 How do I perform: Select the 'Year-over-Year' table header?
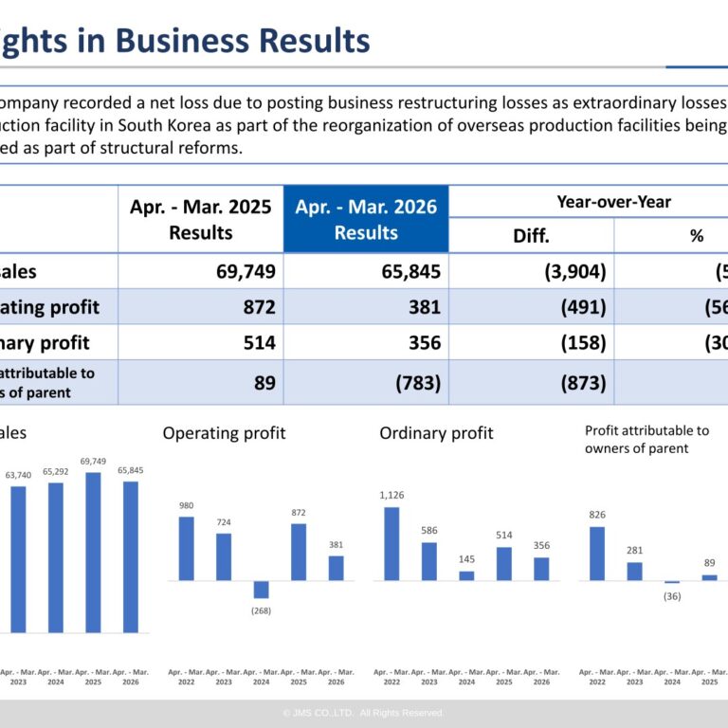[x=614, y=202]
